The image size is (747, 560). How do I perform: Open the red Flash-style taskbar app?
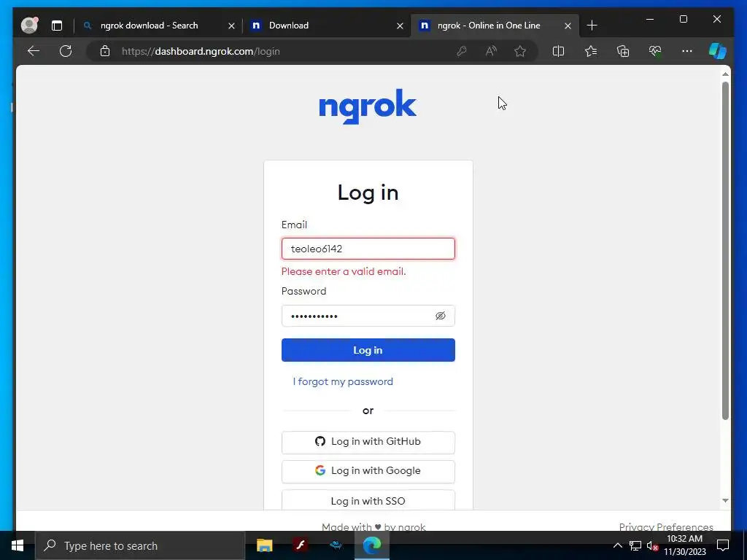(300, 545)
